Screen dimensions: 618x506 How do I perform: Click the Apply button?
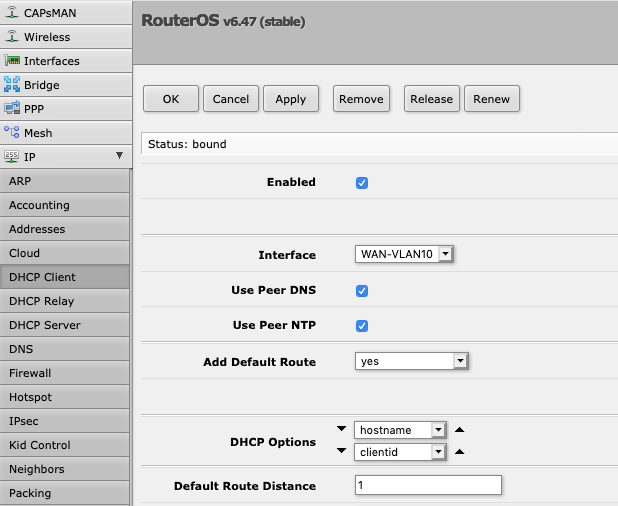pyautogui.click(x=291, y=99)
